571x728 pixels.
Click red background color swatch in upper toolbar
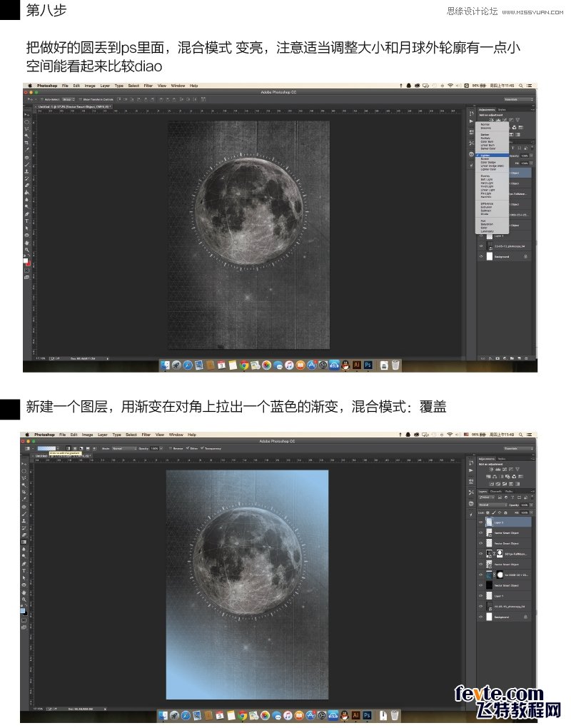[x=29, y=263]
